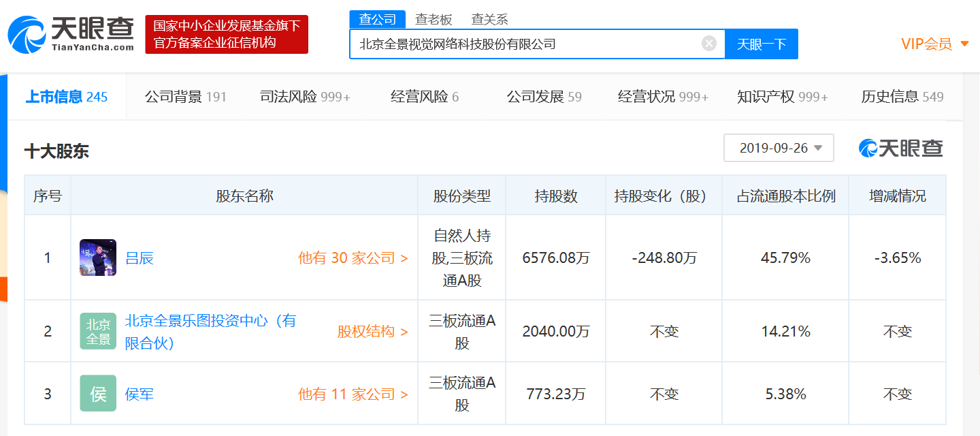This screenshot has height=436, width=980.
Task: Open the 公司发展 59 tab
Action: coord(544,97)
